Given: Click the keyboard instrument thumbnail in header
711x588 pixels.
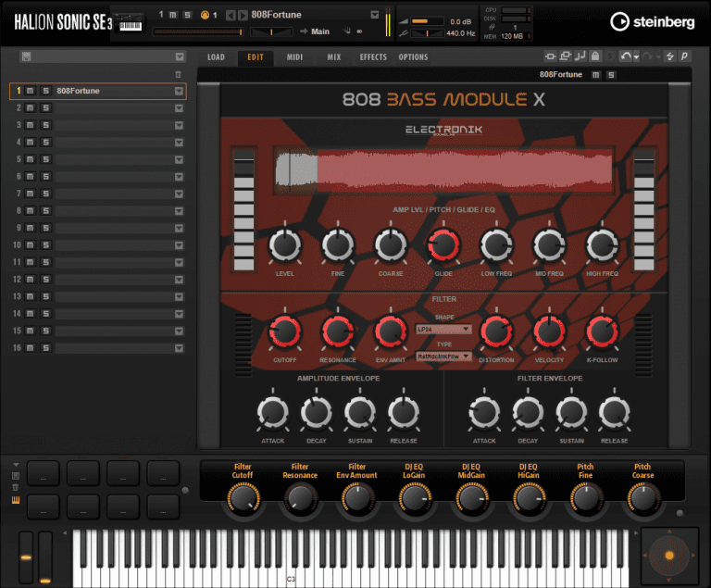Looking at the screenshot, I should pos(131,22).
